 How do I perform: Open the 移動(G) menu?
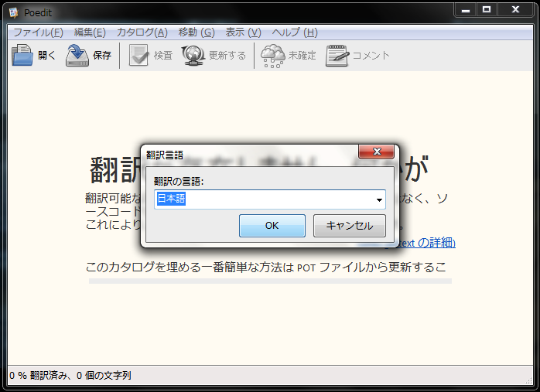tap(197, 32)
